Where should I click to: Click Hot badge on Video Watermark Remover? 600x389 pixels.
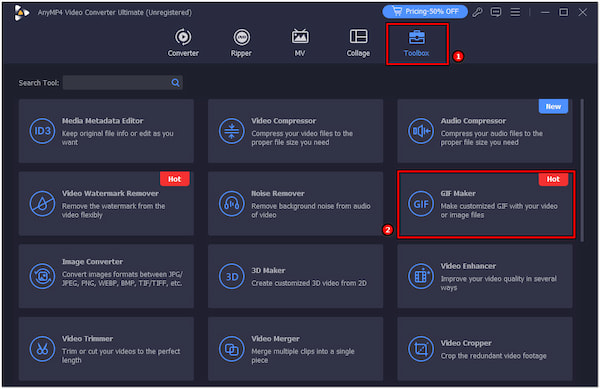[174, 179]
